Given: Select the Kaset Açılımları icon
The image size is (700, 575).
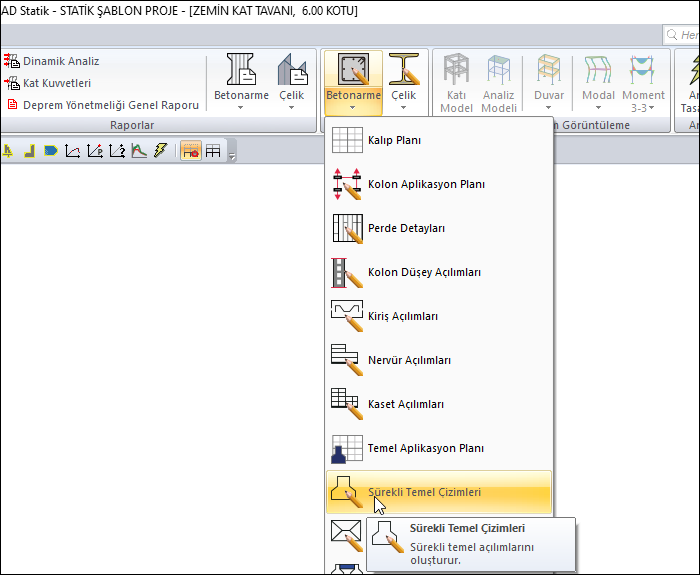Looking at the screenshot, I should 346,404.
